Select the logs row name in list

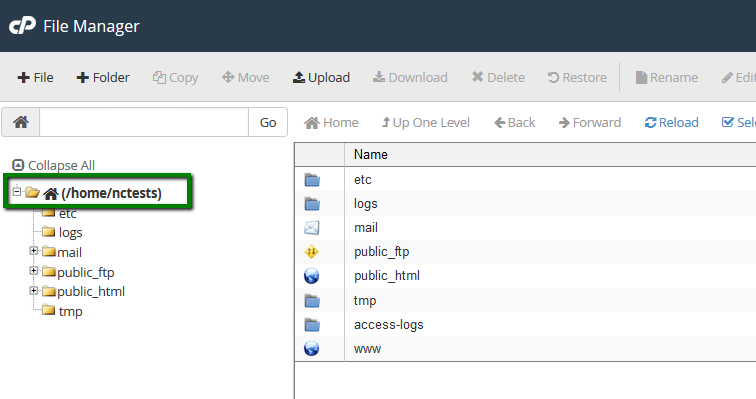click(365, 204)
